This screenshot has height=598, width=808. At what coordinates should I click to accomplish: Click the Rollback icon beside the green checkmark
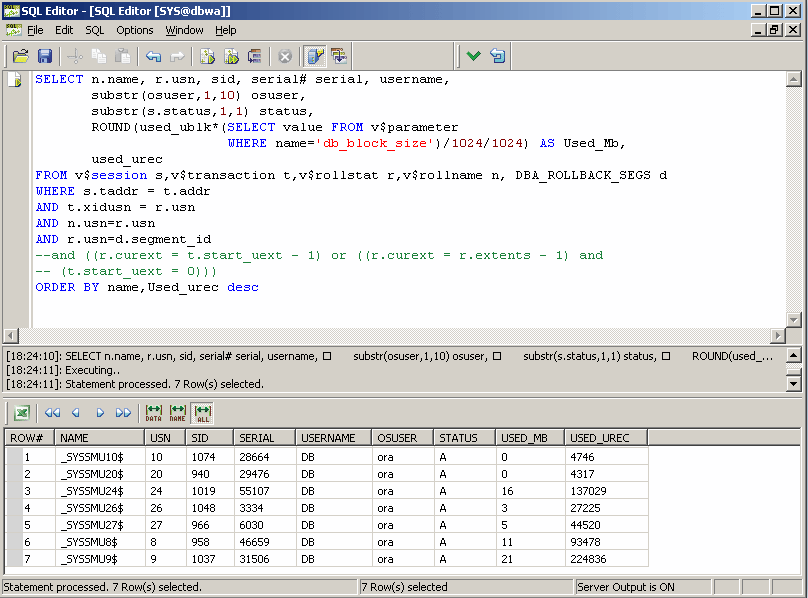pos(498,56)
